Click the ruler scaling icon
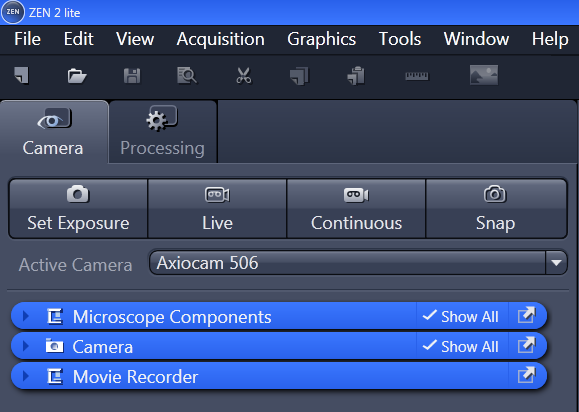579x412 pixels. point(417,76)
